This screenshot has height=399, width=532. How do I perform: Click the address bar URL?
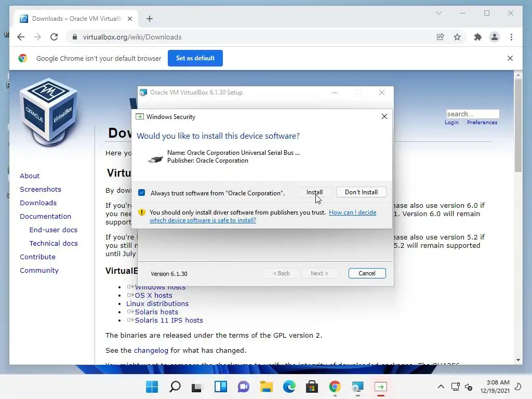(x=132, y=37)
